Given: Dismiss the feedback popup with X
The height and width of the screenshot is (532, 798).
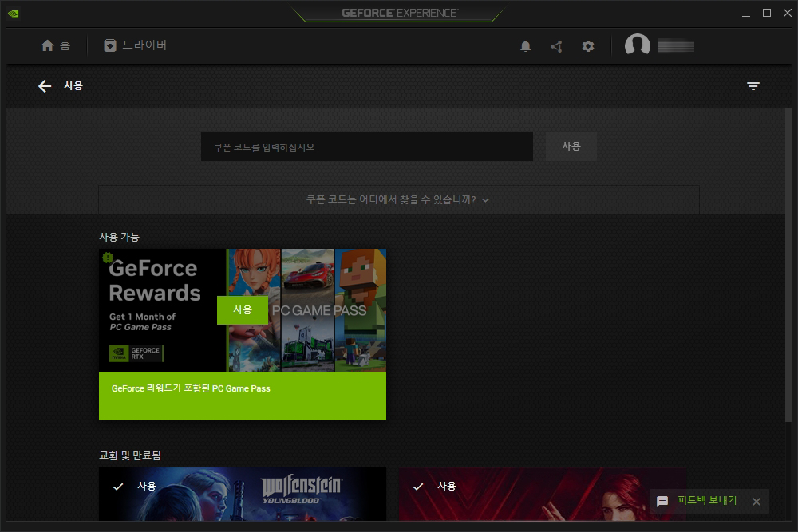Looking at the screenshot, I should pos(757,502).
